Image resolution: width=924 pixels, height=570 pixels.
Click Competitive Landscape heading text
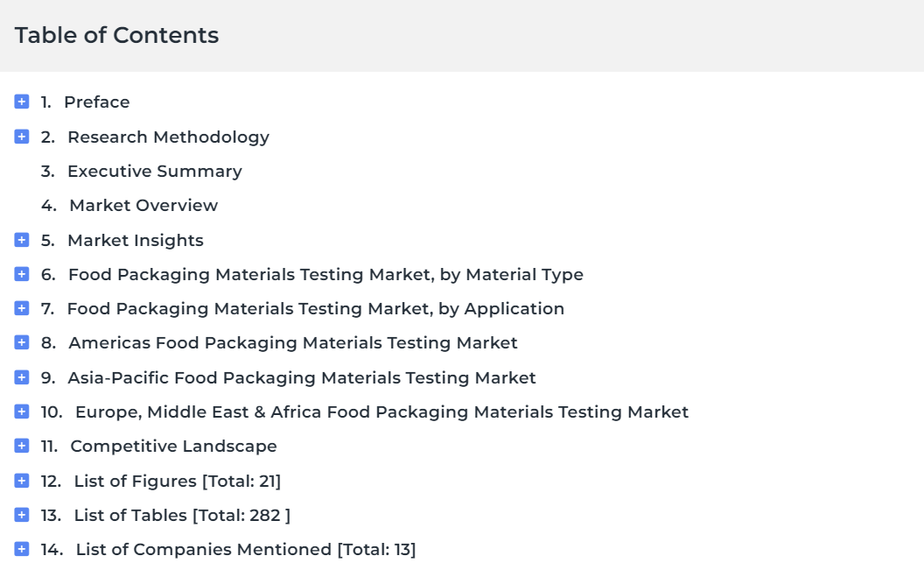[x=173, y=447]
